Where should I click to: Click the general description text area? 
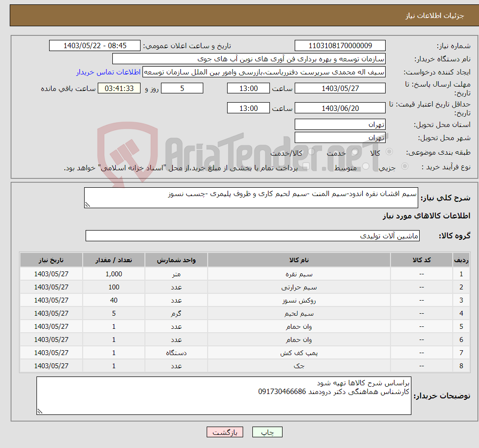tap(251, 197)
